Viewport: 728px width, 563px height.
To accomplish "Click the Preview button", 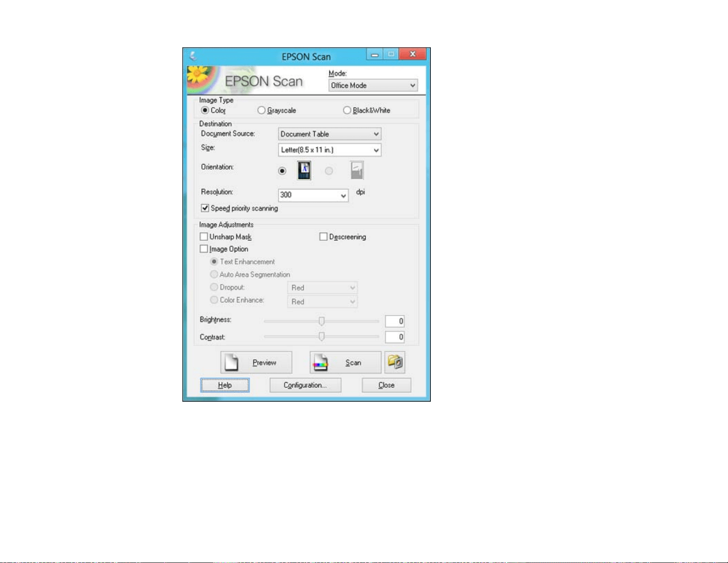I will click(x=256, y=363).
